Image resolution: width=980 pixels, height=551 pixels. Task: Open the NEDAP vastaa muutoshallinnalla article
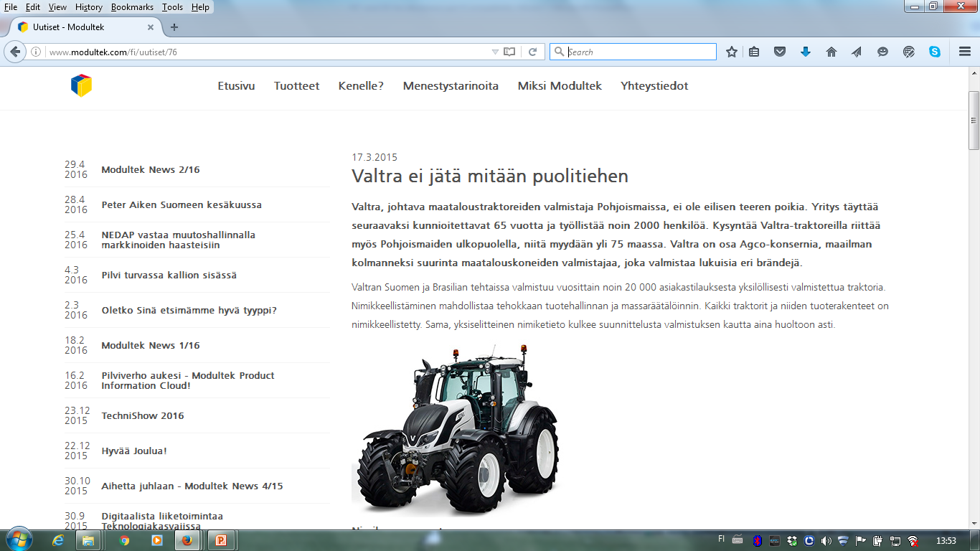(178, 240)
